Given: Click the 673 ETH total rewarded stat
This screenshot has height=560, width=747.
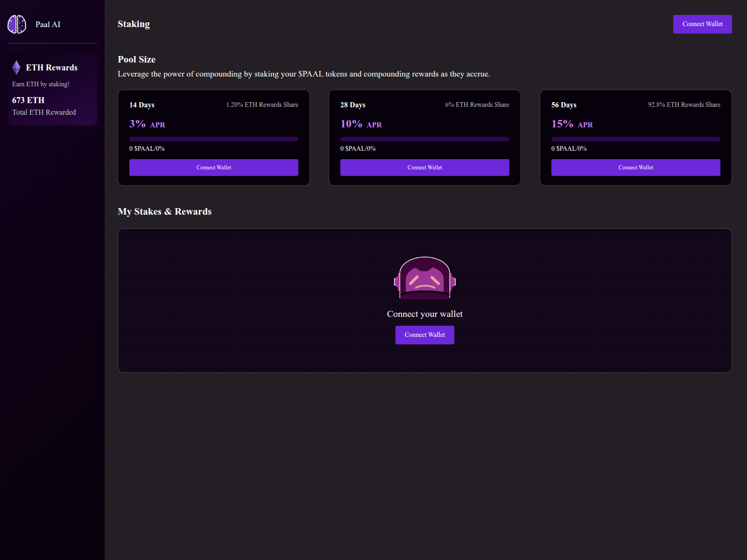Looking at the screenshot, I should (28, 100).
